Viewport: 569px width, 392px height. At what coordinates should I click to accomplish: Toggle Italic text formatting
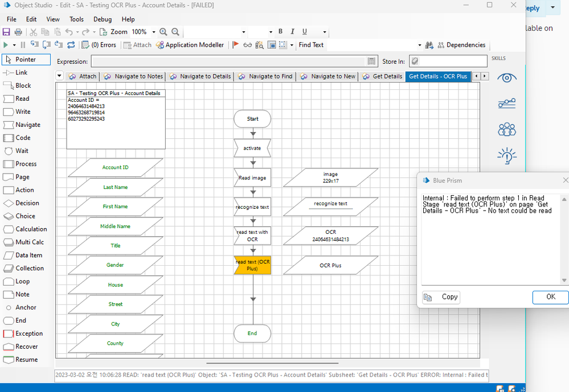(293, 32)
